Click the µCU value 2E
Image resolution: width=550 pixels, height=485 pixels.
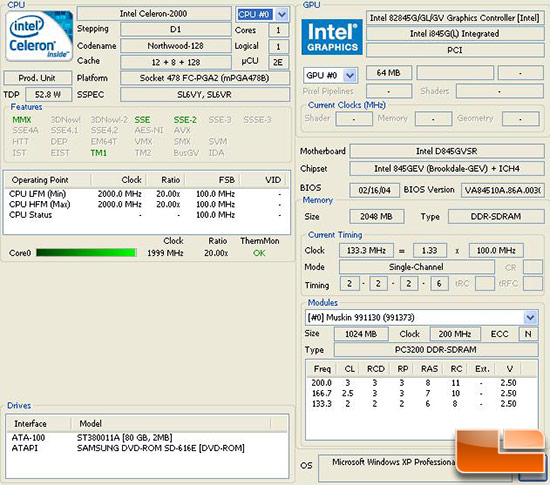[x=278, y=62]
